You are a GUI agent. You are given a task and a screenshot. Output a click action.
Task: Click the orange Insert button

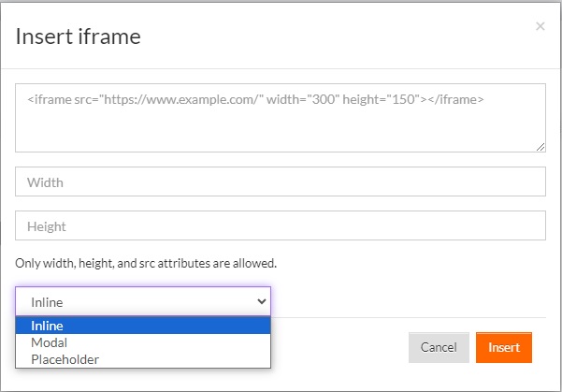tap(504, 347)
